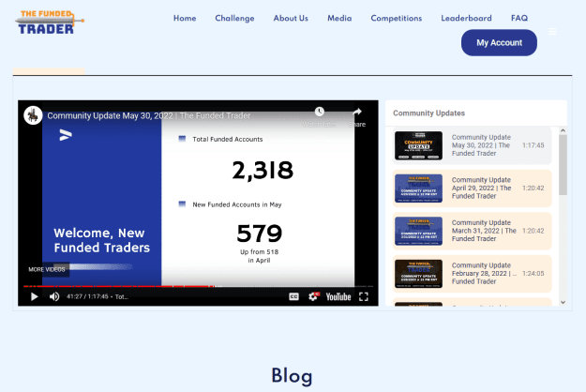586x392 pixels.
Task: Click the Community Update May 30, 2022 title
Action: coord(481,145)
